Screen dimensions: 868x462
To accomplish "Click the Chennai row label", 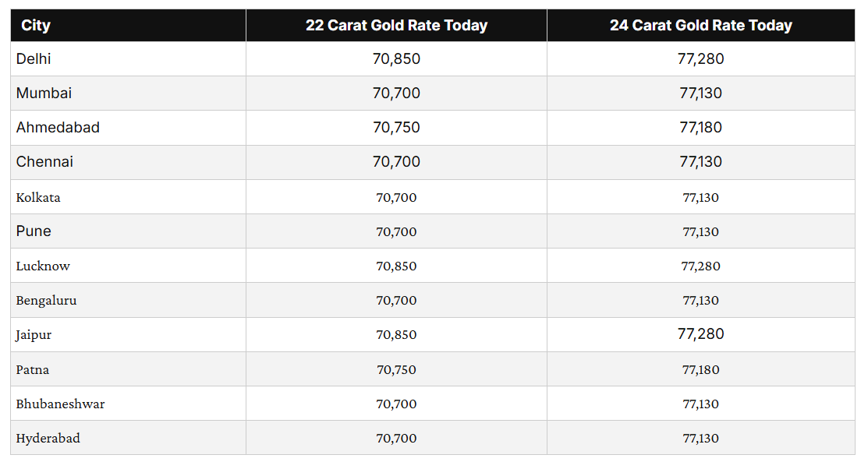I will click(44, 162).
